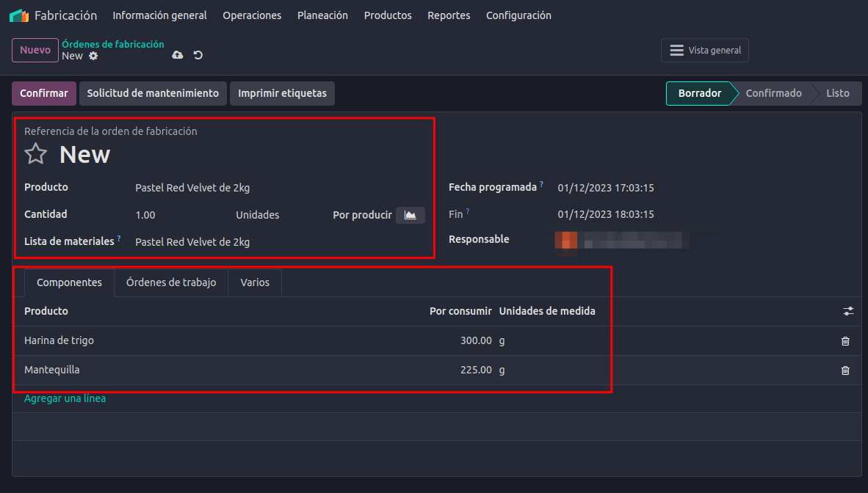Delete the Mantequilla component line
The width and height of the screenshot is (868, 493).
845,370
